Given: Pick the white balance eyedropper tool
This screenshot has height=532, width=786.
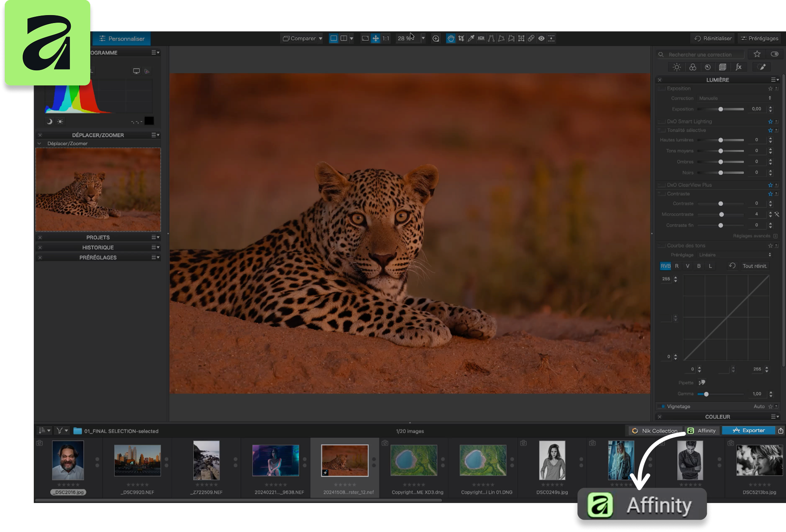Looking at the screenshot, I should (471, 39).
